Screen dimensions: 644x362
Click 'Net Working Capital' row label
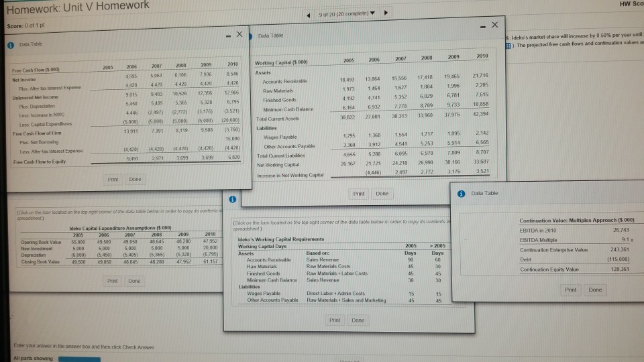click(278, 165)
